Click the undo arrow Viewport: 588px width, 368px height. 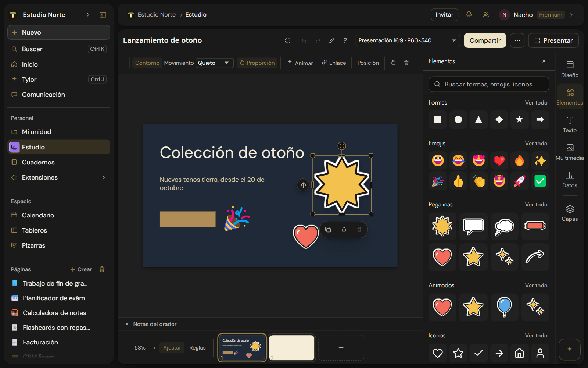point(304,40)
